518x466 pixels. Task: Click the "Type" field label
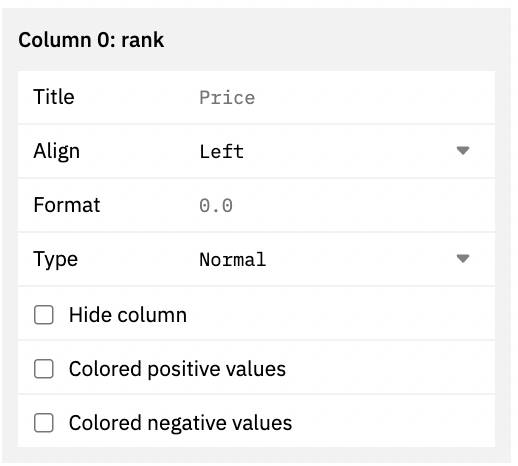pyautogui.click(x=56, y=260)
